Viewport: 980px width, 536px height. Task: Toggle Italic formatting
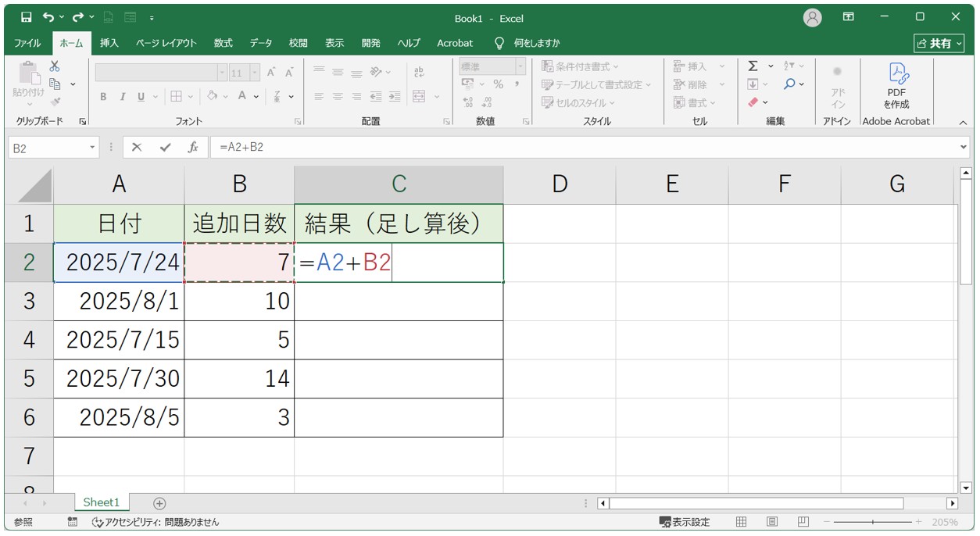[122, 97]
